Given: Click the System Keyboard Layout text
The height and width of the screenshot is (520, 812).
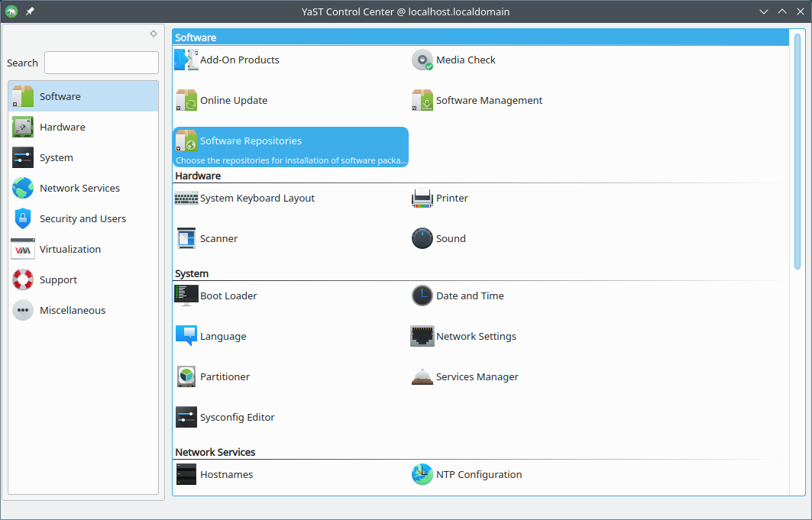Looking at the screenshot, I should 257,199.
